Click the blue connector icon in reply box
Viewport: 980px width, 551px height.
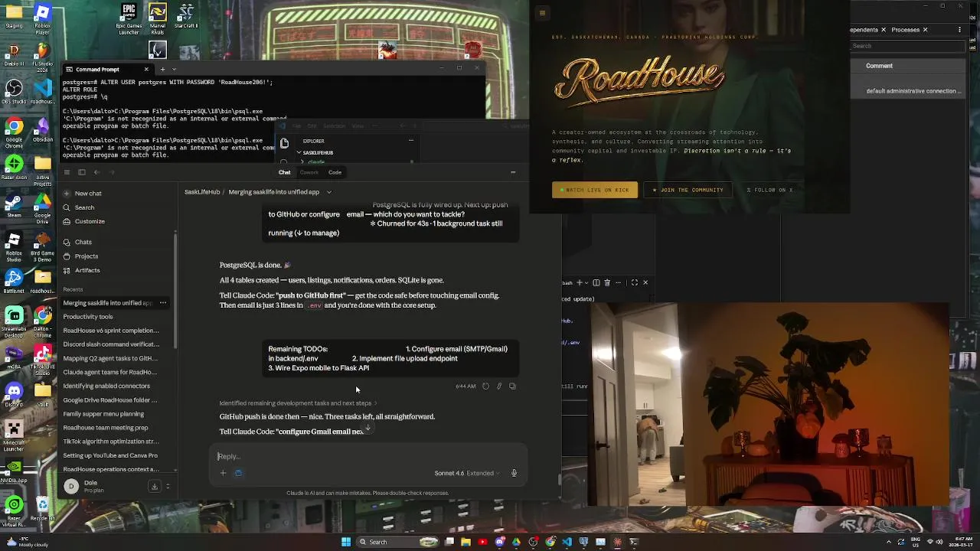238,473
